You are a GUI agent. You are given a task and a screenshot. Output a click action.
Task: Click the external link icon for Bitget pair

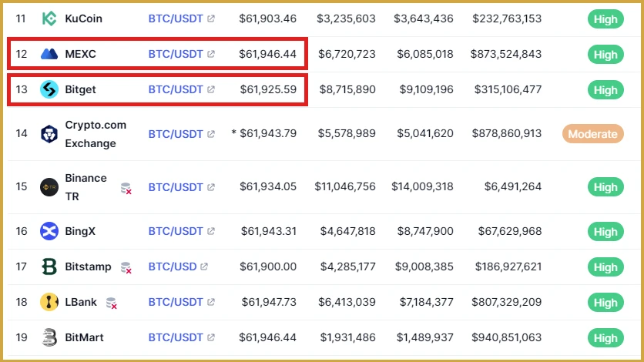[x=211, y=89]
